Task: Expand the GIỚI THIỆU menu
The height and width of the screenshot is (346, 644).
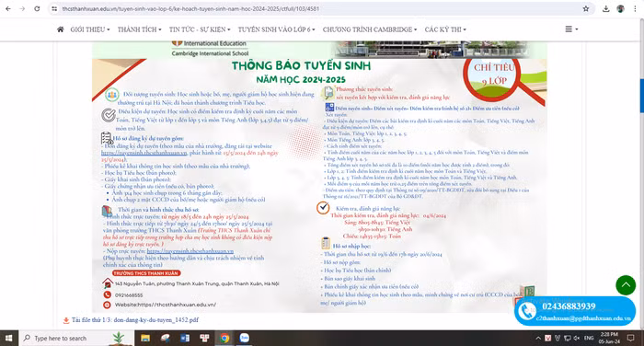Action: point(90,29)
